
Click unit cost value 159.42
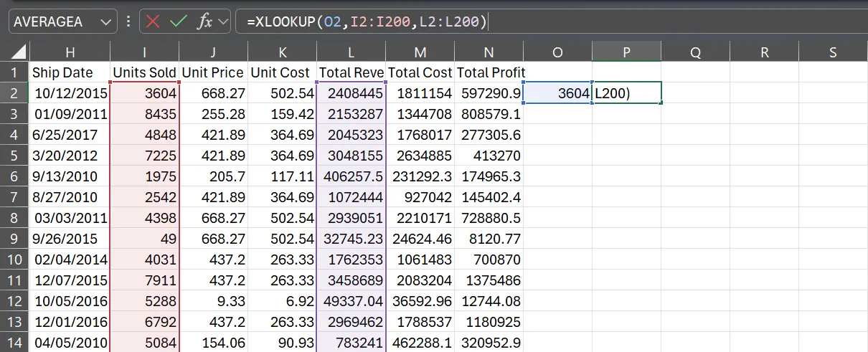pyautogui.click(x=282, y=114)
